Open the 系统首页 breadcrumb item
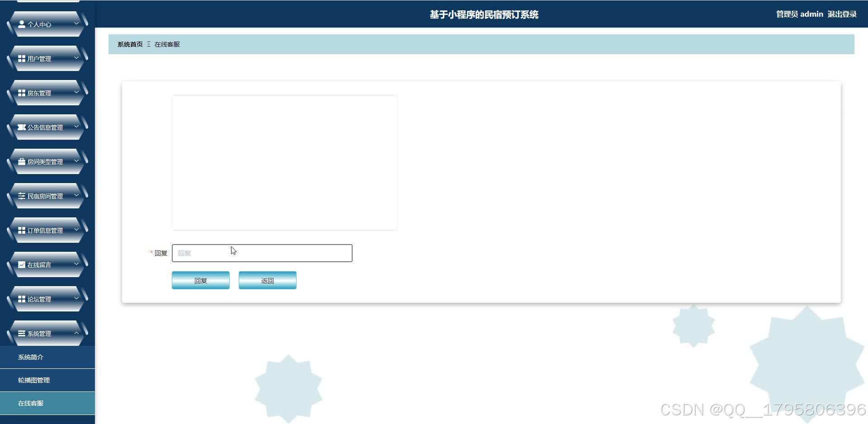This screenshot has width=868, height=424. (129, 44)
